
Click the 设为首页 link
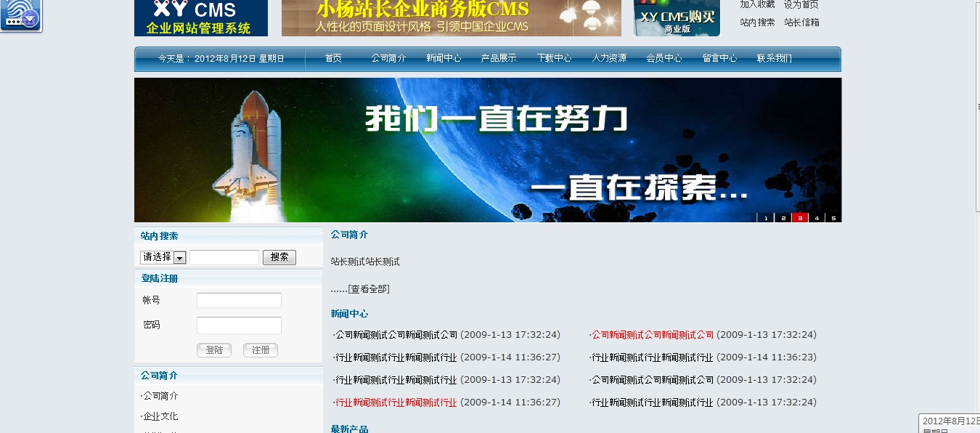coord(801,4)
